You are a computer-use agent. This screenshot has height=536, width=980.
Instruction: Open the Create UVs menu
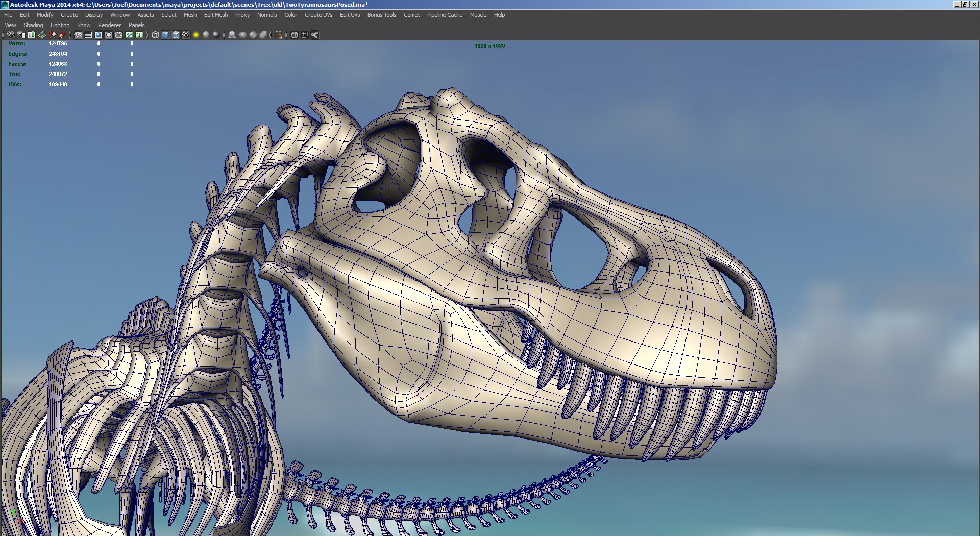(318, 15)
